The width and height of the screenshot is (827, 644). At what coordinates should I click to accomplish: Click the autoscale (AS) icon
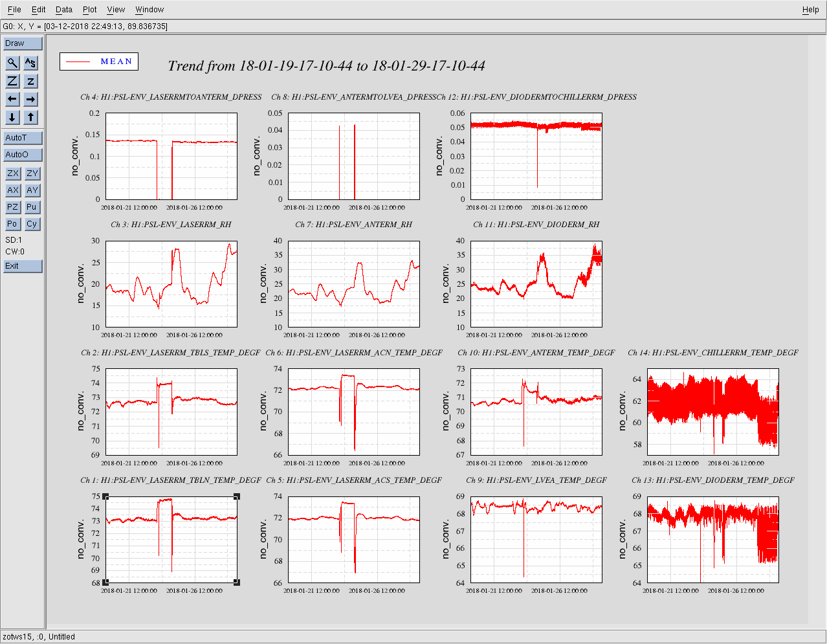point(30,63)
